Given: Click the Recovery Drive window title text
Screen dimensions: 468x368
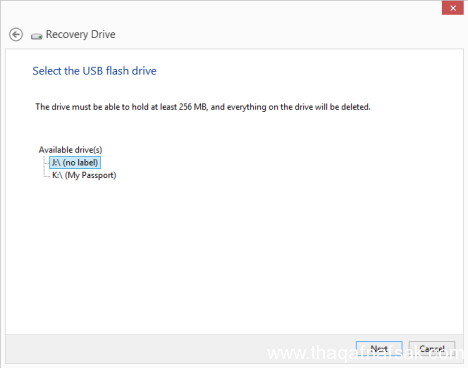Looking at the screenshot, I should (x=80, y=34).
